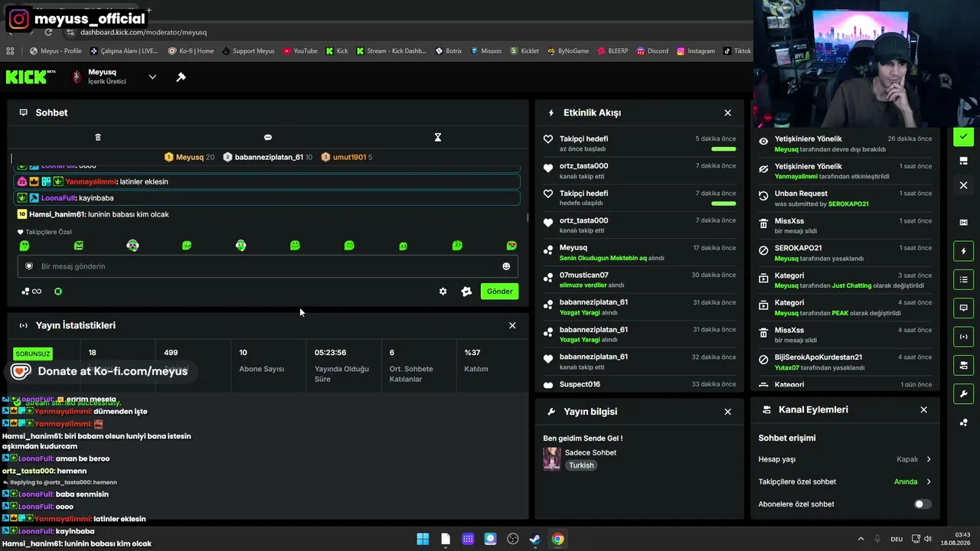Toggle the channel actions sidebar icon

[963, 365]
